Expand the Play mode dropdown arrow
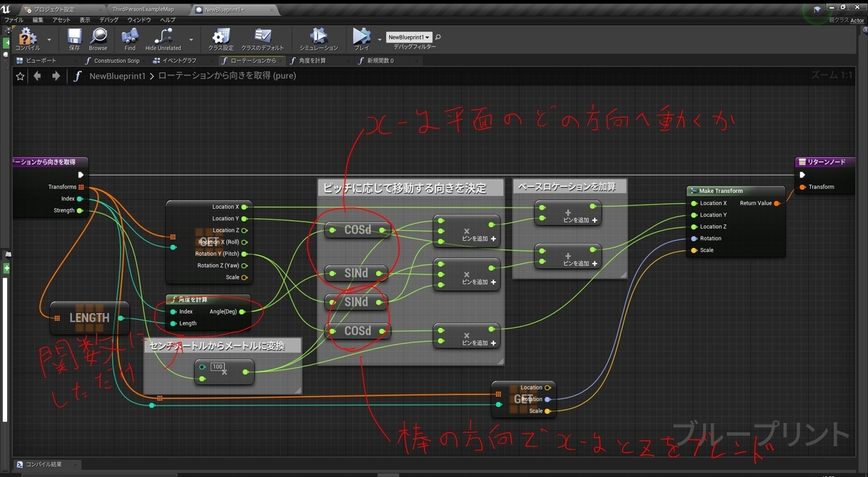The image size is (868, 477). tap(380, 39)
